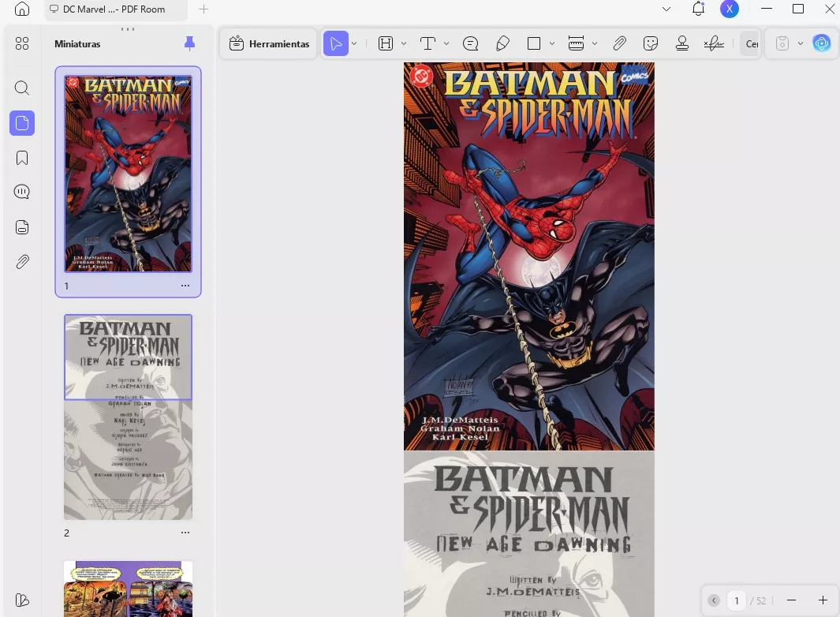Expand the highlight tool dropdown
The height and width of the screenshot is (617, 840).
[404, 43]
